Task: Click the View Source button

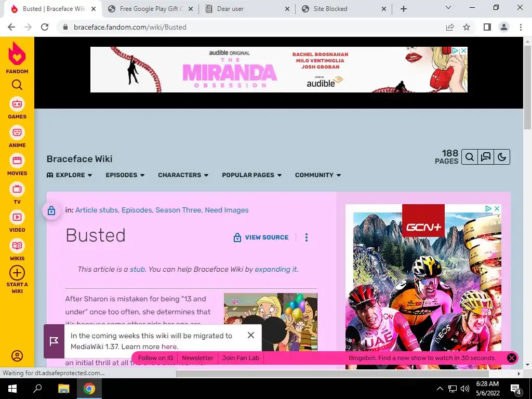Action: (x=261, y=237)
